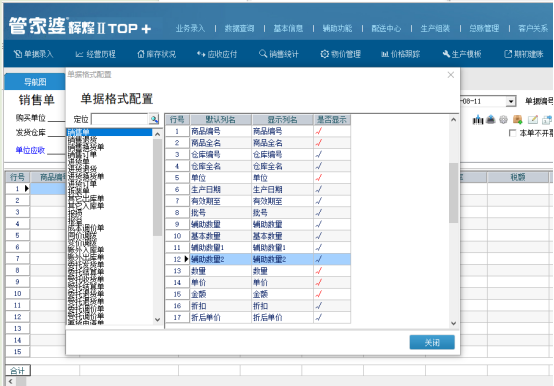
Task: Click the 单位应收 blue link
Action: pos(30,150)
